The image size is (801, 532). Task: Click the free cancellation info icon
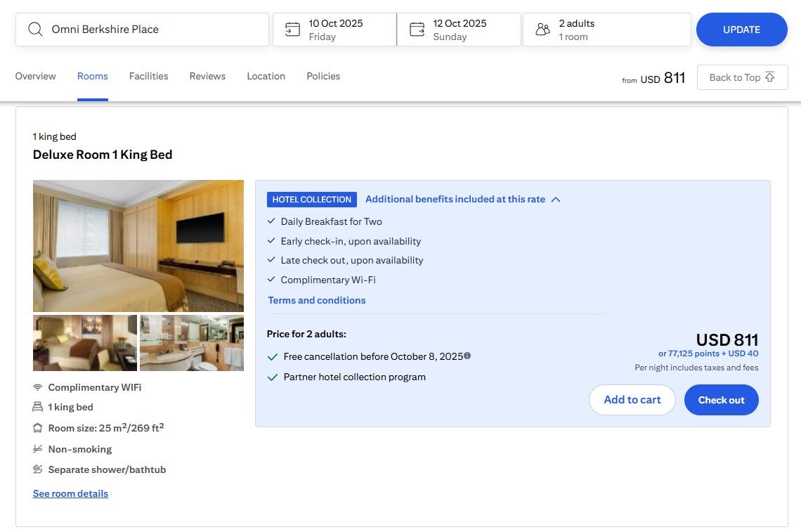pos(467,356)
